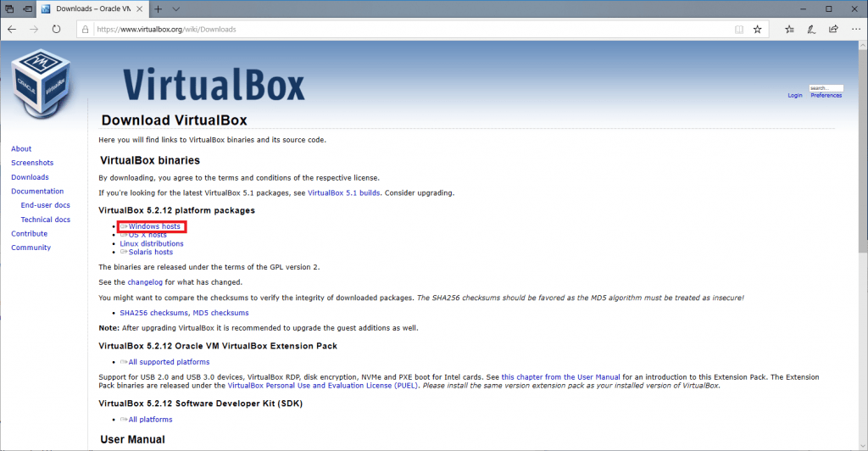Click the Add notes pen icon
This screenshot has height=451, width=868.
coord(811,29)
